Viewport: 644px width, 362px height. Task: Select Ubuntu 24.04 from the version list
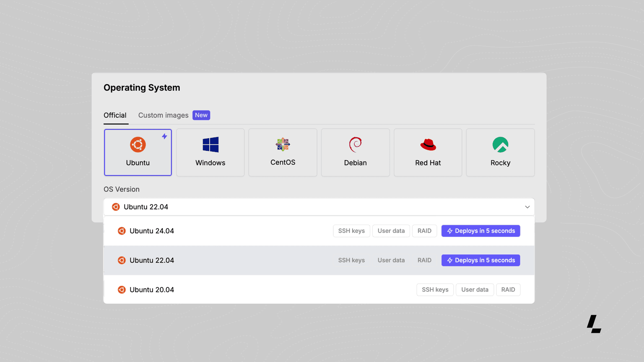pyautogui.click(x=152, y=231)
